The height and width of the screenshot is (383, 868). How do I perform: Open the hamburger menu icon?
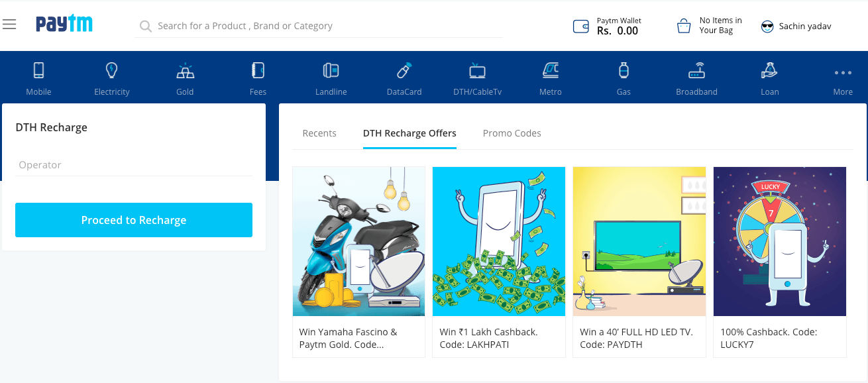click(x=9, y=25)
